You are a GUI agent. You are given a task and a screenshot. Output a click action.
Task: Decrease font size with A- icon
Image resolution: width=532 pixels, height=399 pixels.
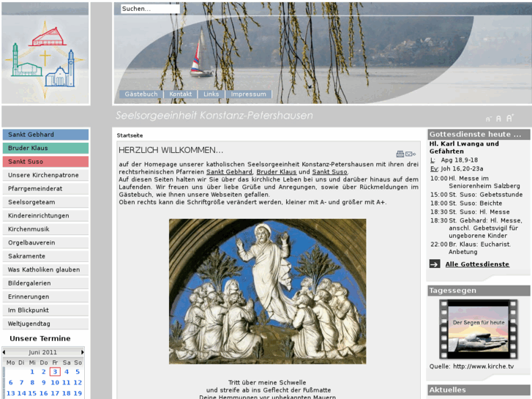[488, 119]
